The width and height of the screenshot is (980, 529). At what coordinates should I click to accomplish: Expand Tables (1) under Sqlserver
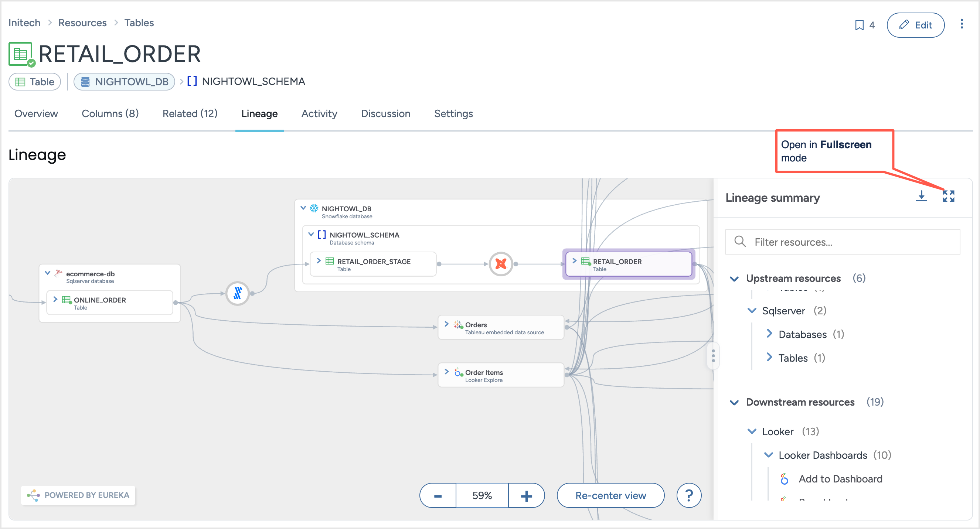coord(769,357)
